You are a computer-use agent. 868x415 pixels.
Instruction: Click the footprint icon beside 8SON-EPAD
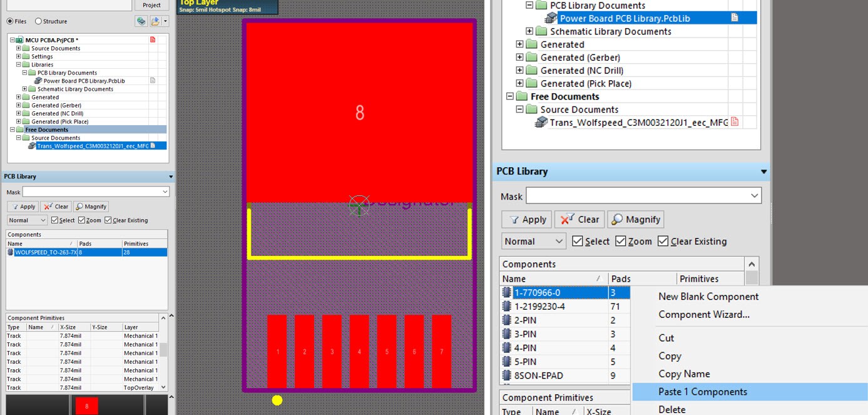(x=507, y=376)
